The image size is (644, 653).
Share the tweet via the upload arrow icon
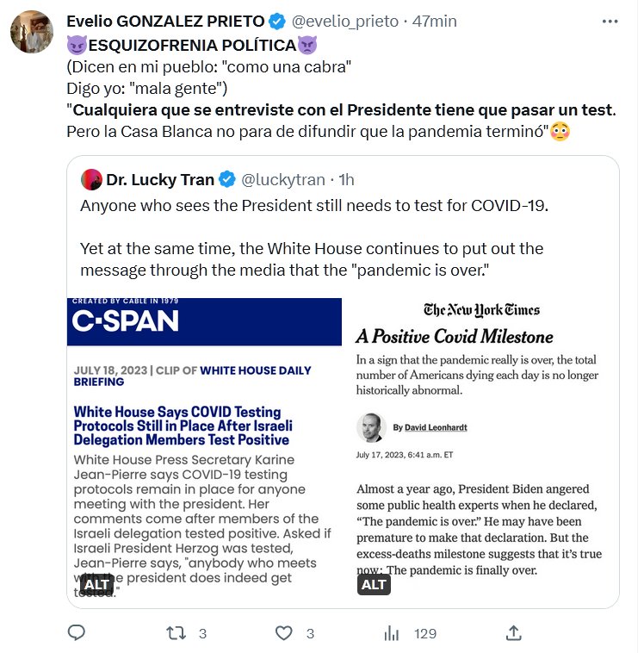click(512, 633)
